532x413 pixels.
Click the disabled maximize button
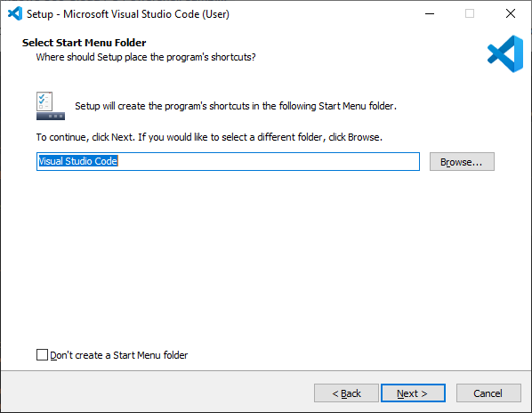tap(470, 14)
